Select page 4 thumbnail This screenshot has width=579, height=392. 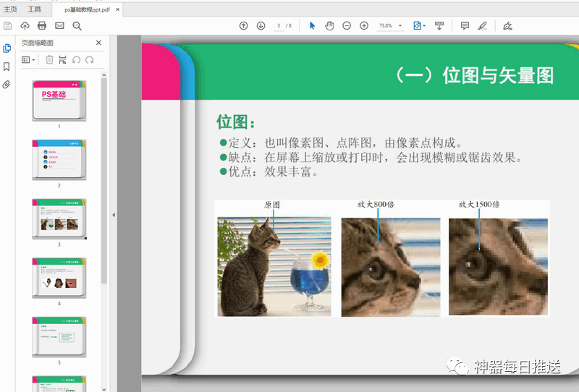point(59,278)
